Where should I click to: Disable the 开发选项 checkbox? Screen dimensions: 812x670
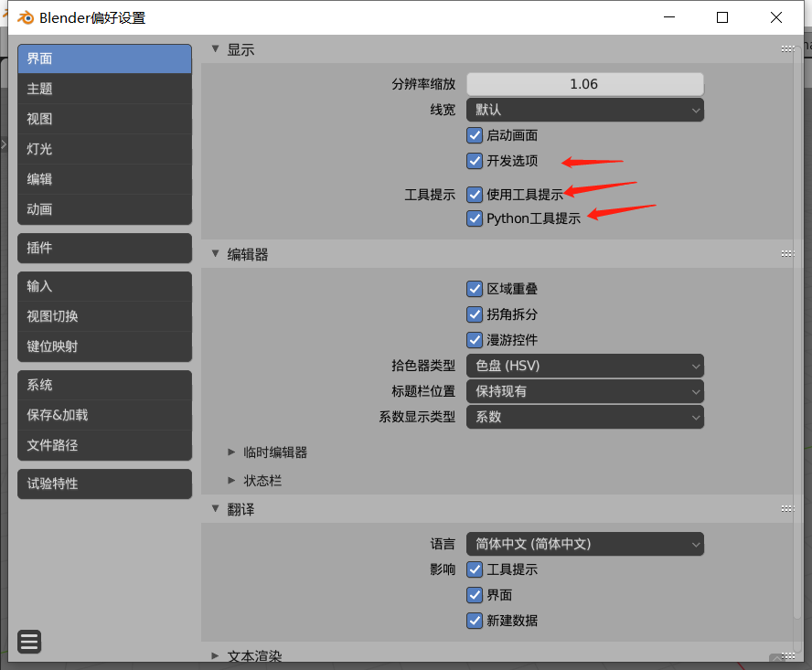pos(475,161)
